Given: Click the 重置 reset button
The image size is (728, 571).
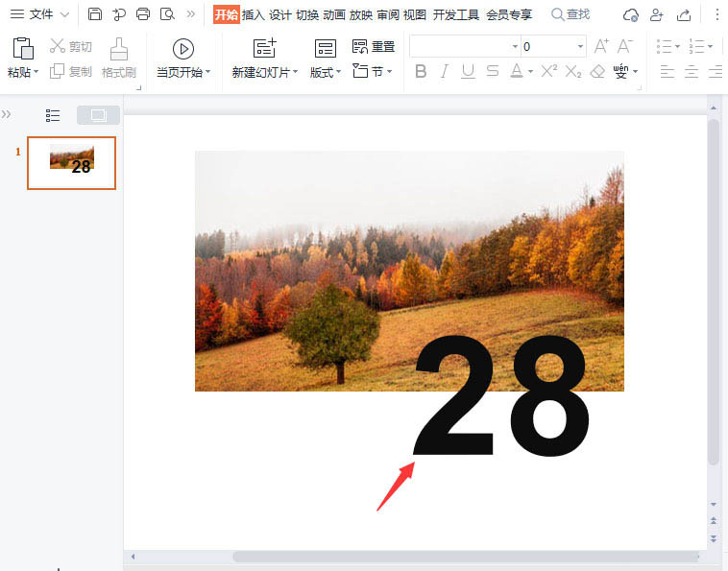Looking at the screenshot, I should click(x=374, y=47).
